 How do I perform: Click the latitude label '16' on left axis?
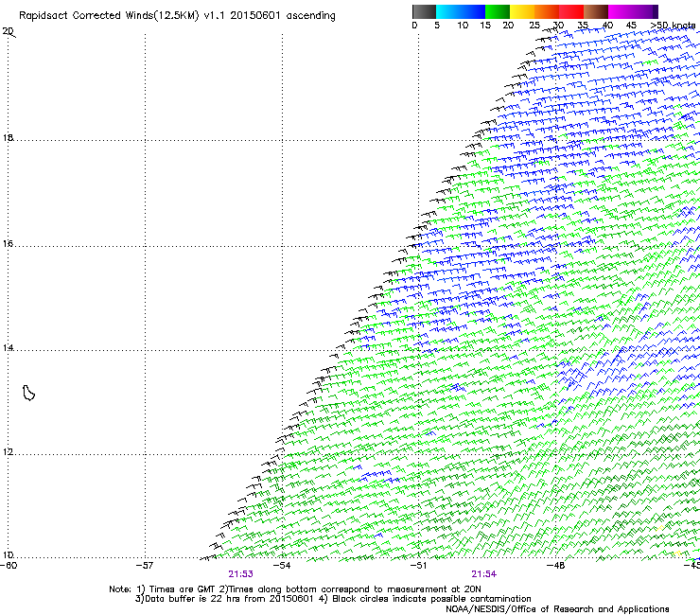[8, 244]
